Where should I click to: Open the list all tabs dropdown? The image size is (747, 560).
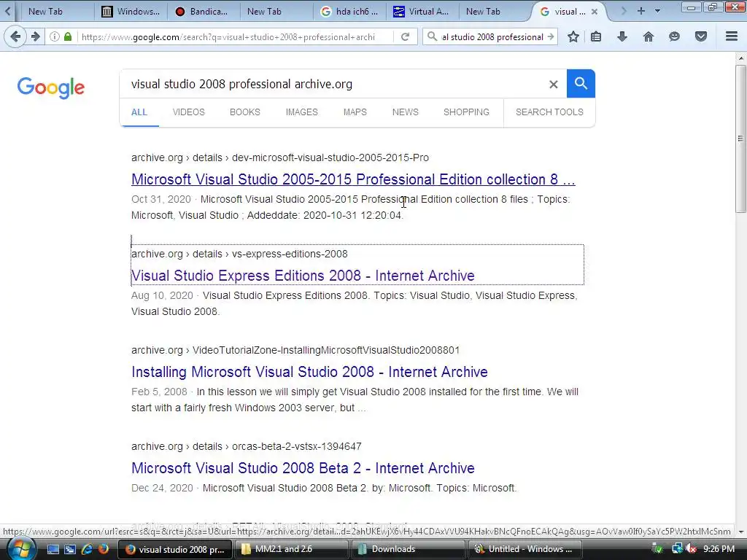tap(657, 11)
